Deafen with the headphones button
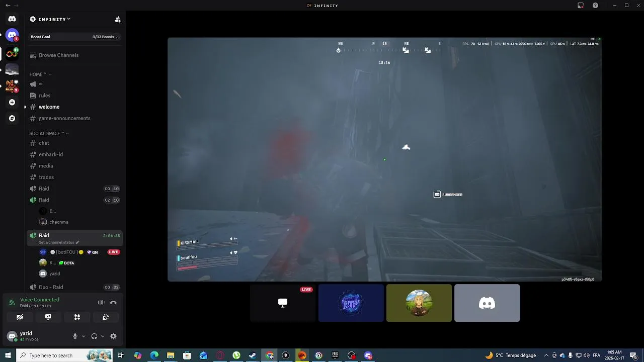644x362 pixels. pyautogui.click(x=94, y=336)
